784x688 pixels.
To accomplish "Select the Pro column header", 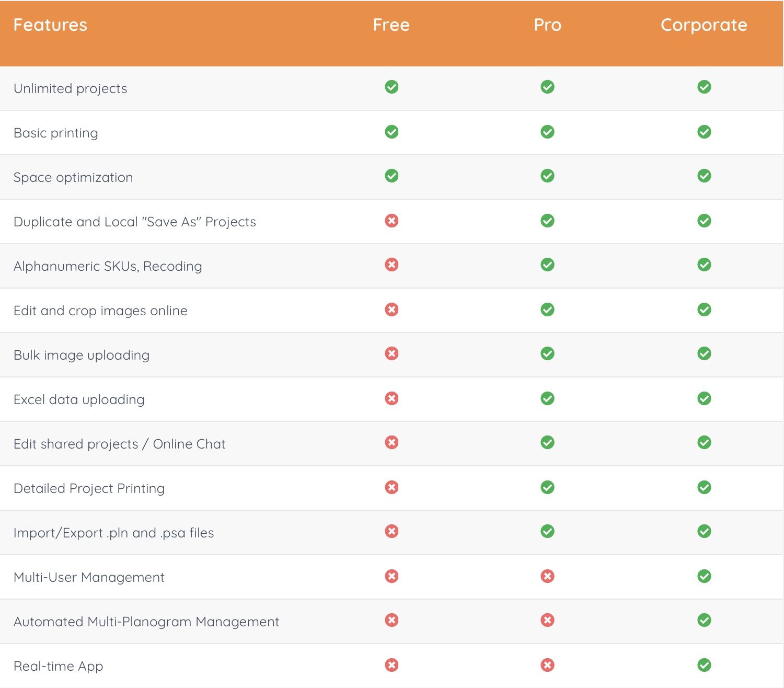I will [x=547, y=25].
